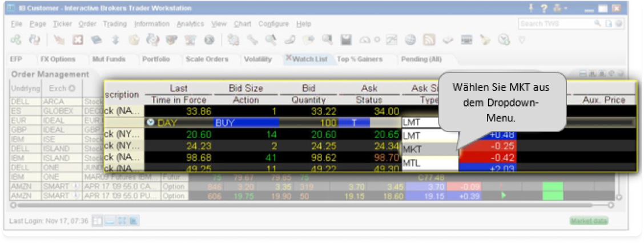Image resolution: width=644 pixels, height=245 pixels.
Task: Click the gauge speedometer toolbar icon
Action: [365, 40]
